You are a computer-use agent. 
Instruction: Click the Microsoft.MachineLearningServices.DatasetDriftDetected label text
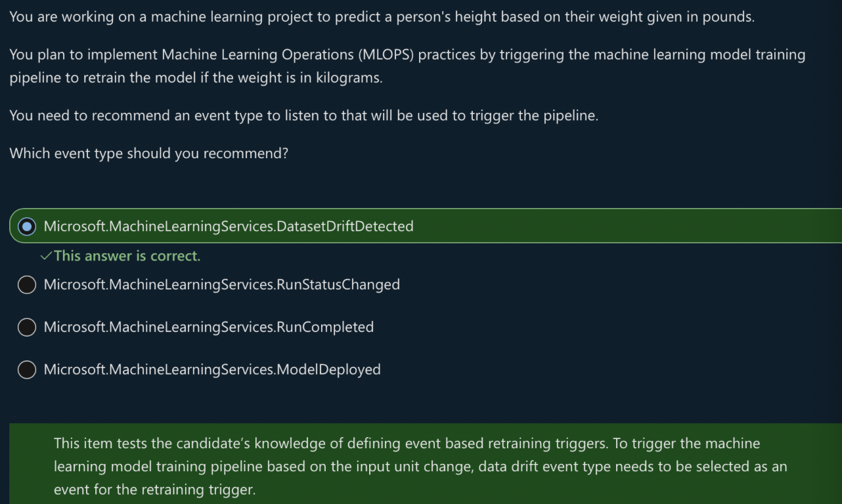[x=229, y=226]
